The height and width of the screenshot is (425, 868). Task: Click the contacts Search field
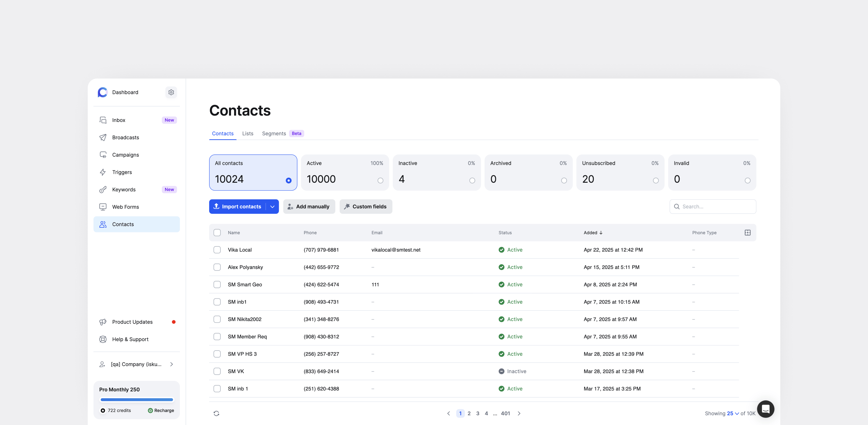tap(713, 206)
